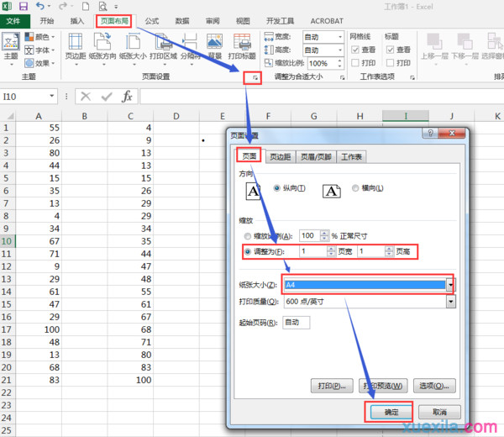Expand the 纸张大小 A4 dropdown
This screenshot has height=437, width=504.
(450, 285)
